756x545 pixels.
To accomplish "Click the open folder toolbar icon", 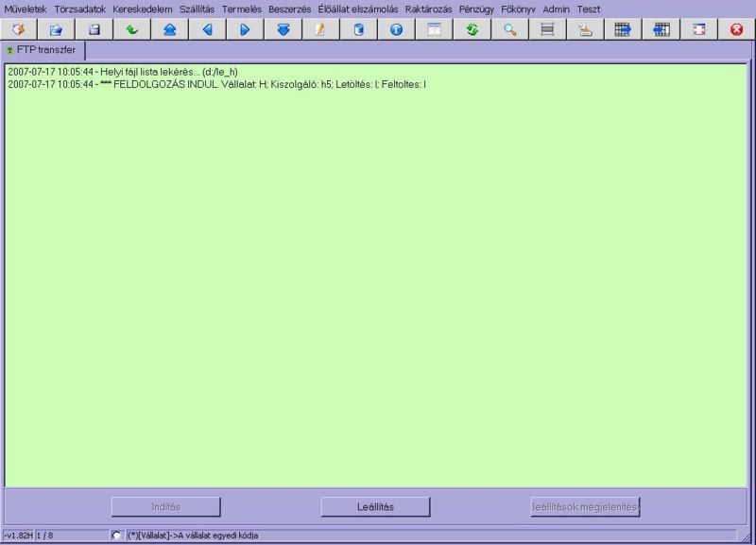I will (56, 29).
